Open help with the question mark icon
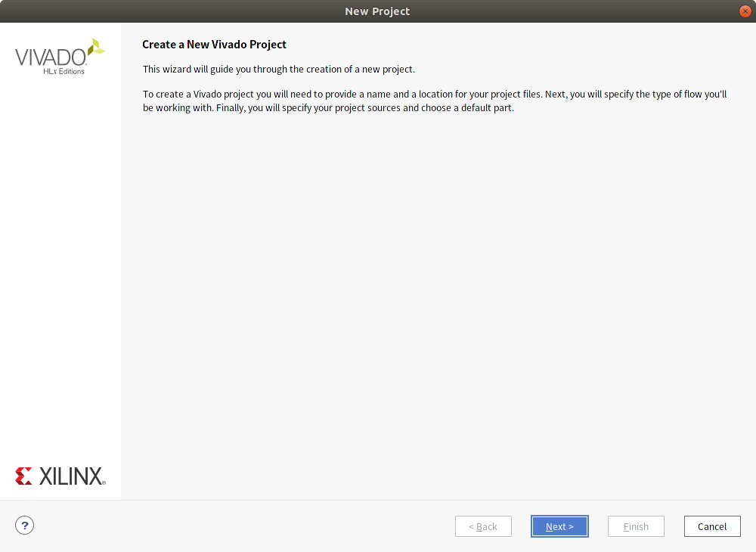 pyautogui.click(x=25, y=526)
